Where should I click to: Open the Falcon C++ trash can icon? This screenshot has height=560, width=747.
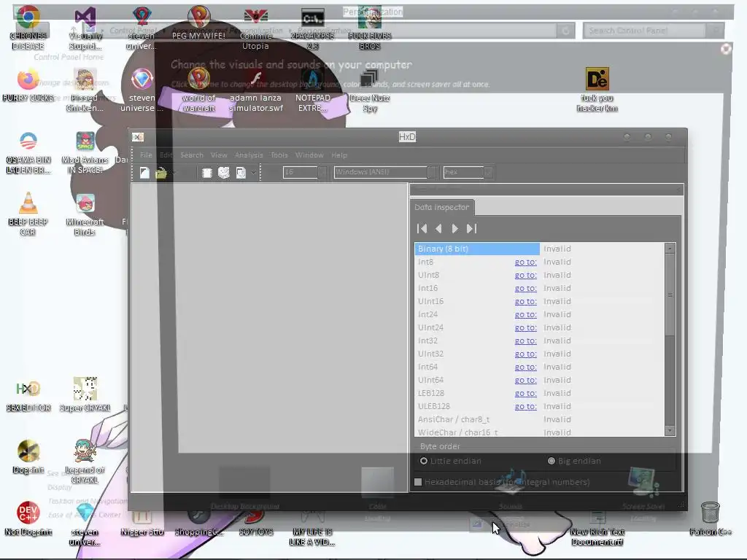(711, 518)
